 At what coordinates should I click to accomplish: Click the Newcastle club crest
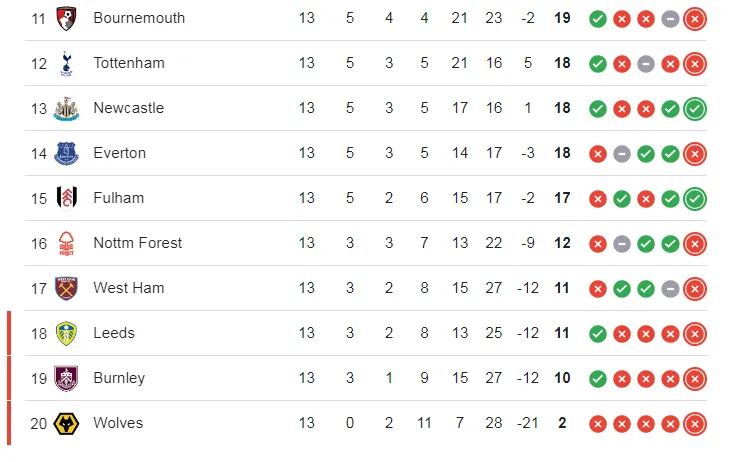67,108
